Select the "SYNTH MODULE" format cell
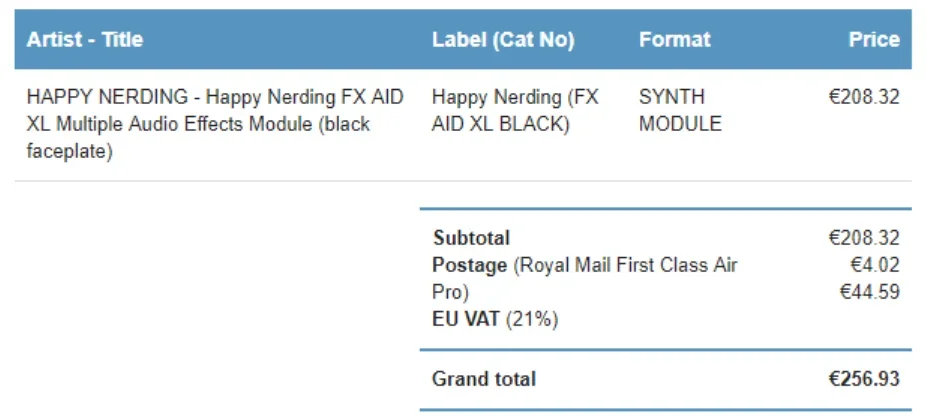The width and height of the screenshot is (926, 420). pos(680,111)
